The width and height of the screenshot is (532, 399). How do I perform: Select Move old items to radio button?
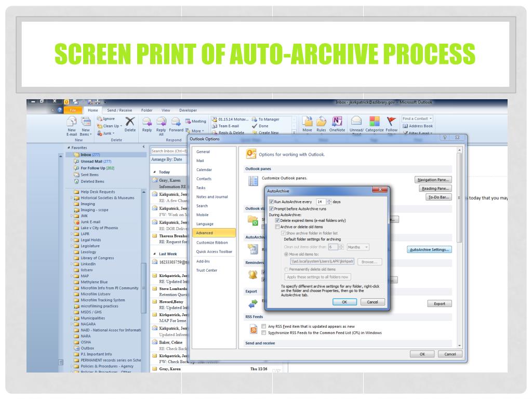(x=286, y=254)
